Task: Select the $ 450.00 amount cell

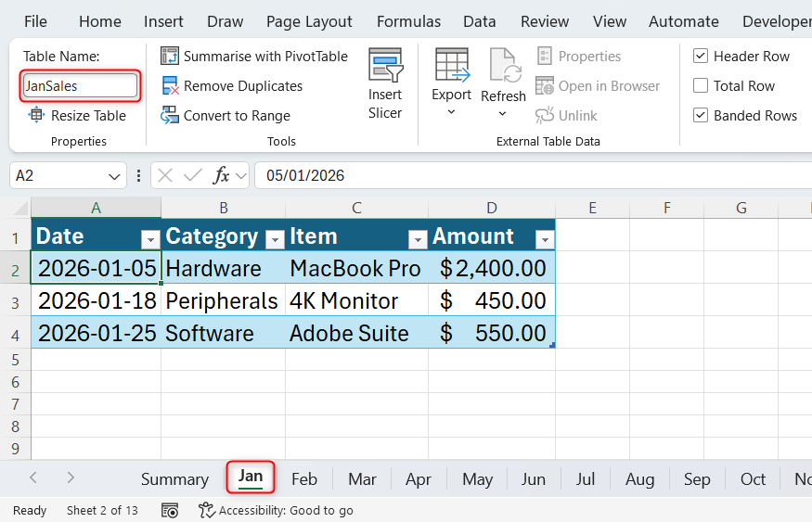Action: 492,300
